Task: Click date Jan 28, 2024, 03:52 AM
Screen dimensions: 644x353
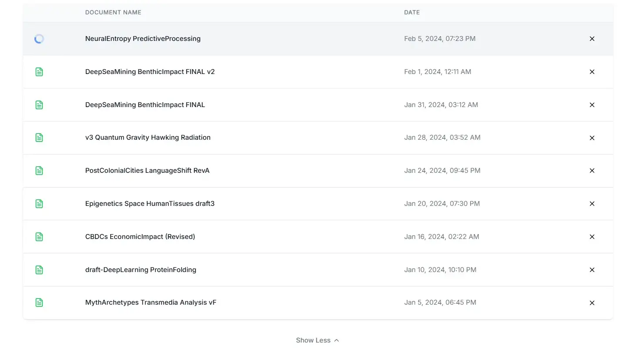Action: coord(442,138)
